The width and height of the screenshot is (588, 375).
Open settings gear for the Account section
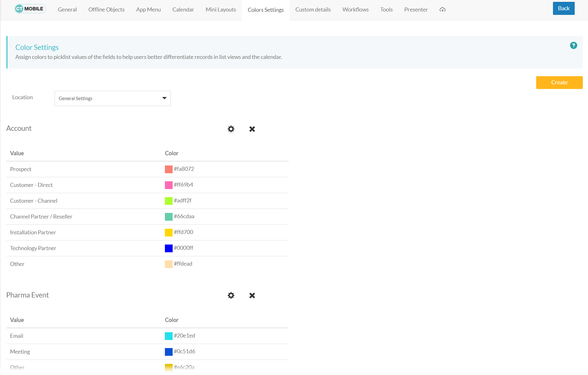(x=231, y=129)
